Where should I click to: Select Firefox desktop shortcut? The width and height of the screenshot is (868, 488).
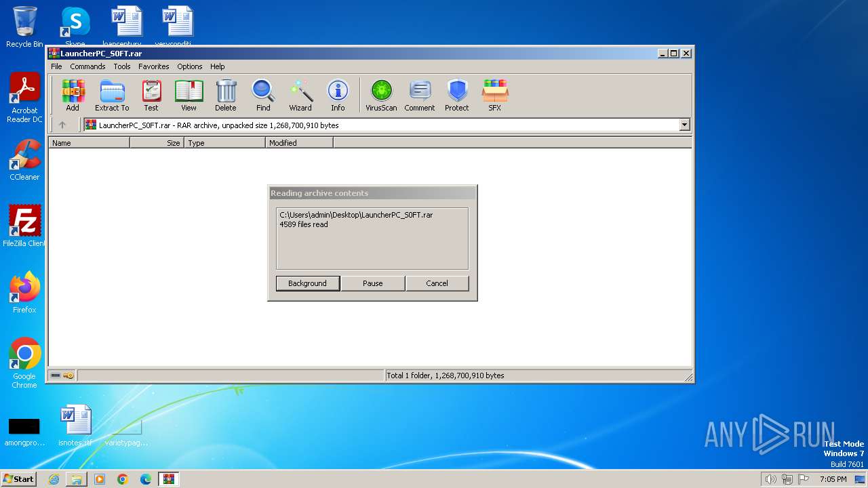[x=24, y=293]
